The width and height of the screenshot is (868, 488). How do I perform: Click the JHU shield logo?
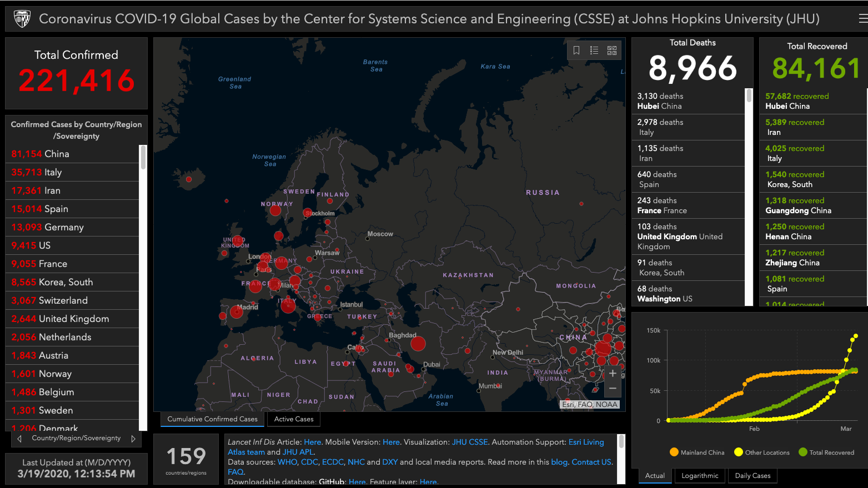tap(21, 17)
